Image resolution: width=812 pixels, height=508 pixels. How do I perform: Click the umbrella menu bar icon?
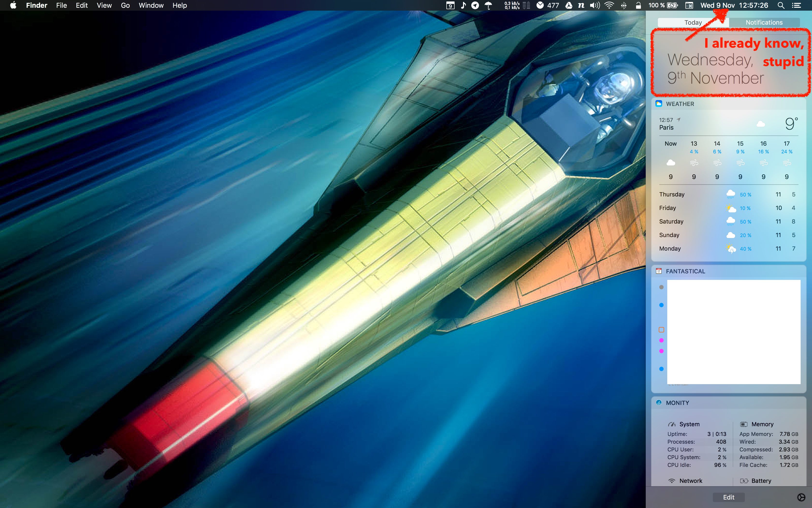pos(488,5)
